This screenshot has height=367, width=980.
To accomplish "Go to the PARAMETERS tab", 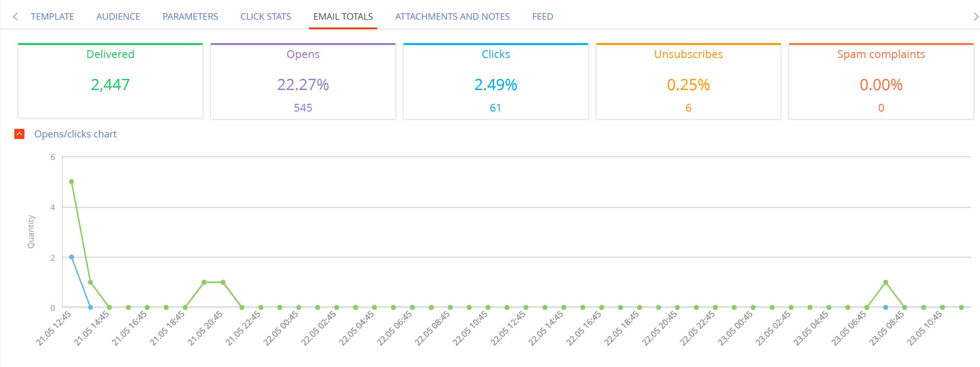I will point(190,17).
